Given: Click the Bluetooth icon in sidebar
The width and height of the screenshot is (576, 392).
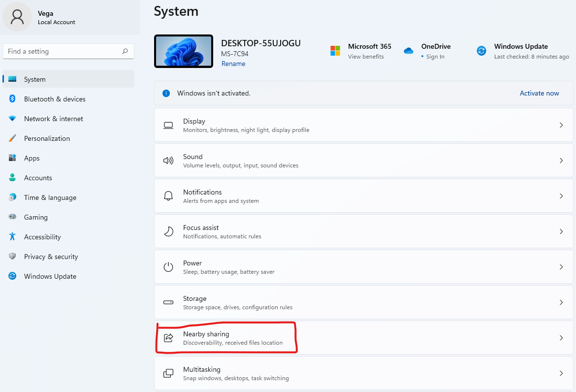Looking at the screenshot, I should pos(12,98).
